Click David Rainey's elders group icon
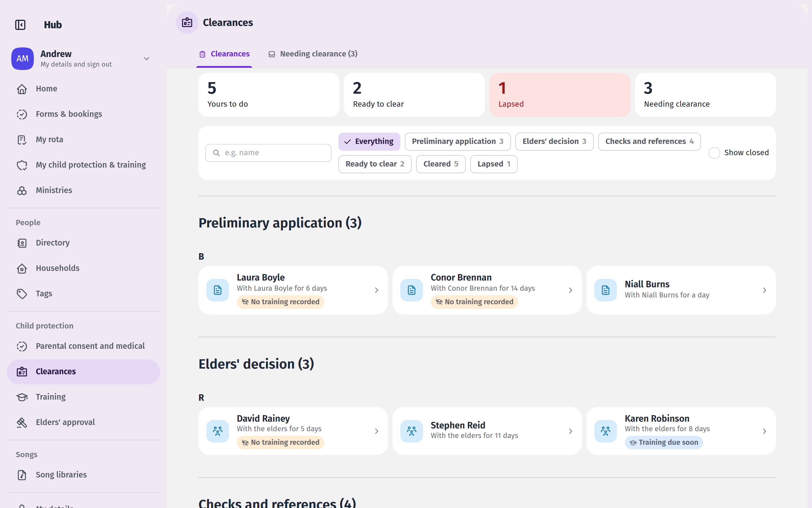The height and width of the screenshot is (508, 812). pyautogui.click(x=217, y=431)
